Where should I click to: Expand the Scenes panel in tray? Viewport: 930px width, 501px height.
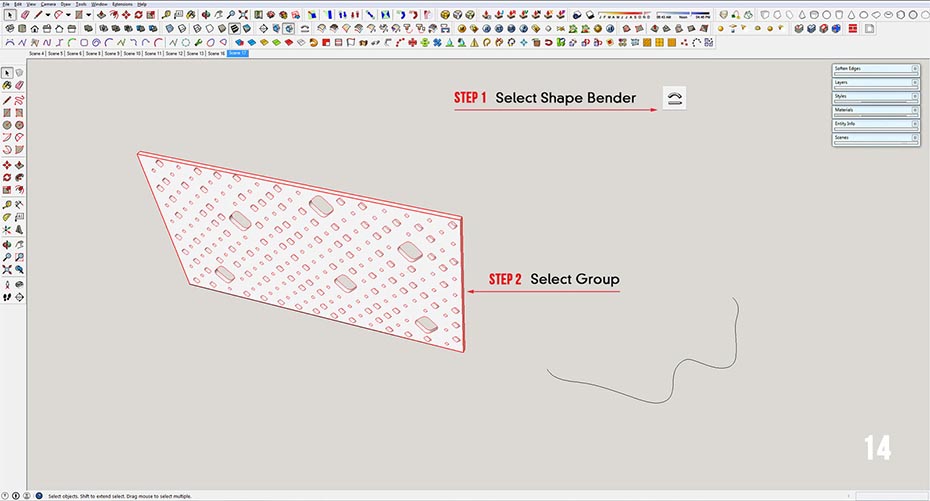coord(875,138)
